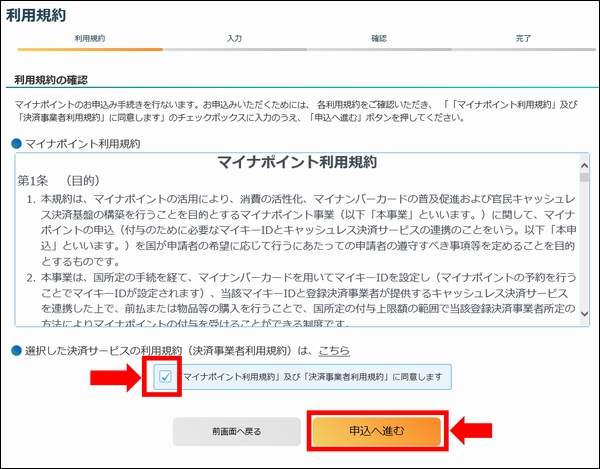Click the マイナポイント利用規約 title inside terms box

pos(297,162)
